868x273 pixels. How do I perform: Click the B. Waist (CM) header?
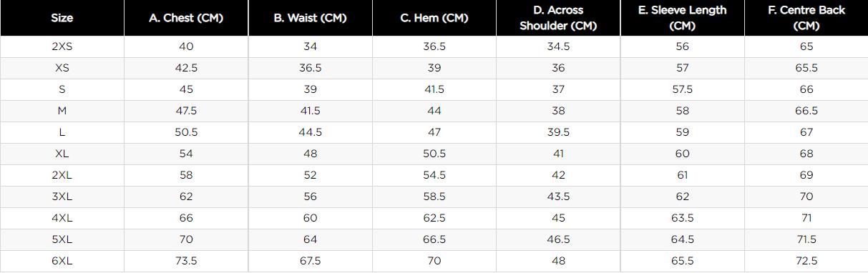[x=310, y=18]
